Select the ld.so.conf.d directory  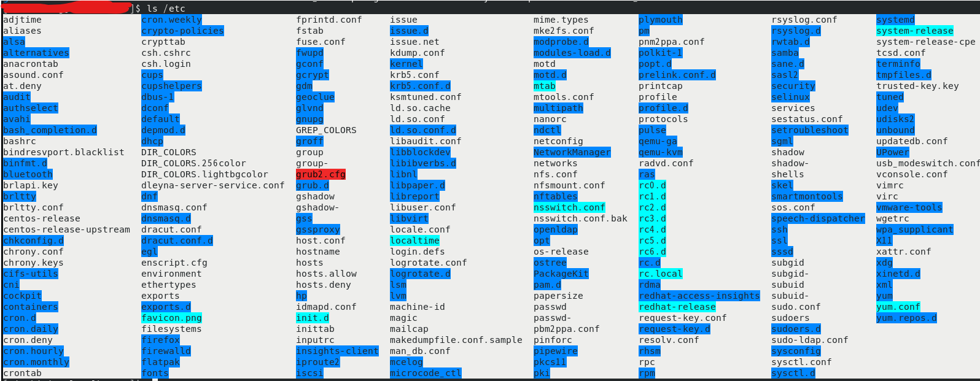[x=423, y=130]
